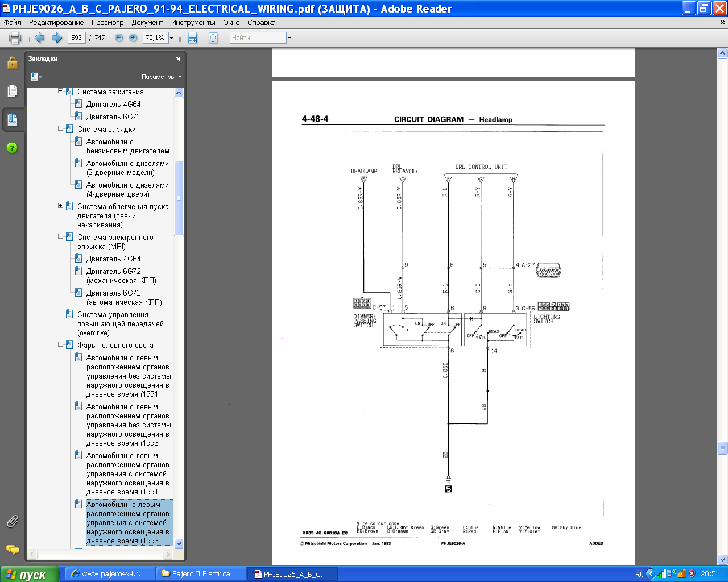Click the fit page to window icon

click(213, 38)
